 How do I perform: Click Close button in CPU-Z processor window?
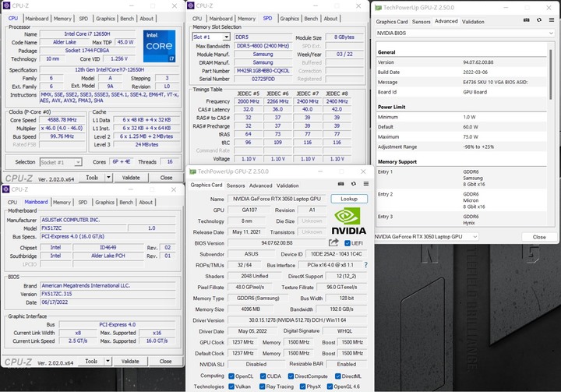click(x=166, y=177)
